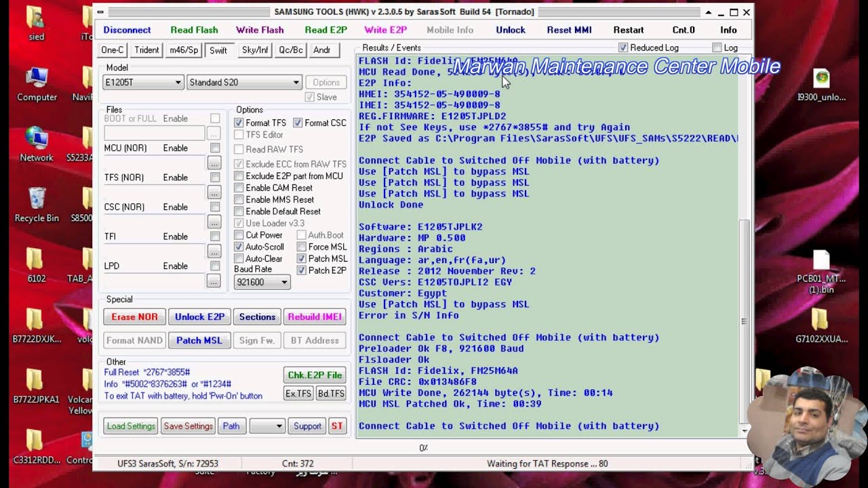Image resolution: width=868 pixels, height=488 pixels.
Task: Check Force MSL option
Action: tap(301, 247)
